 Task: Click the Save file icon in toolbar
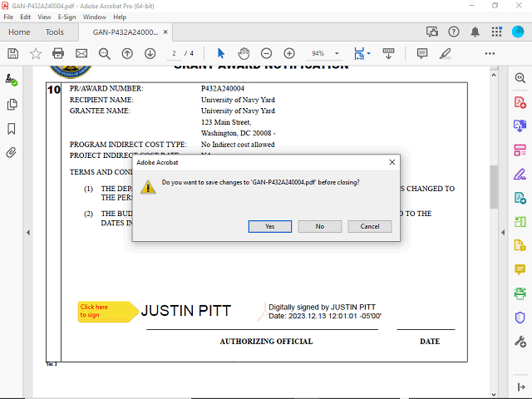[13, 53]
